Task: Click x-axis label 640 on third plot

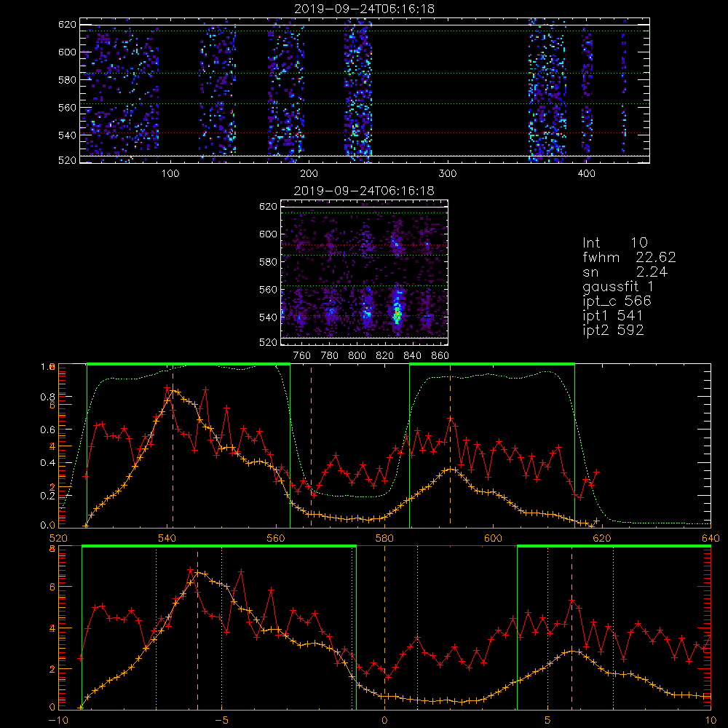Action: (711, 539)
